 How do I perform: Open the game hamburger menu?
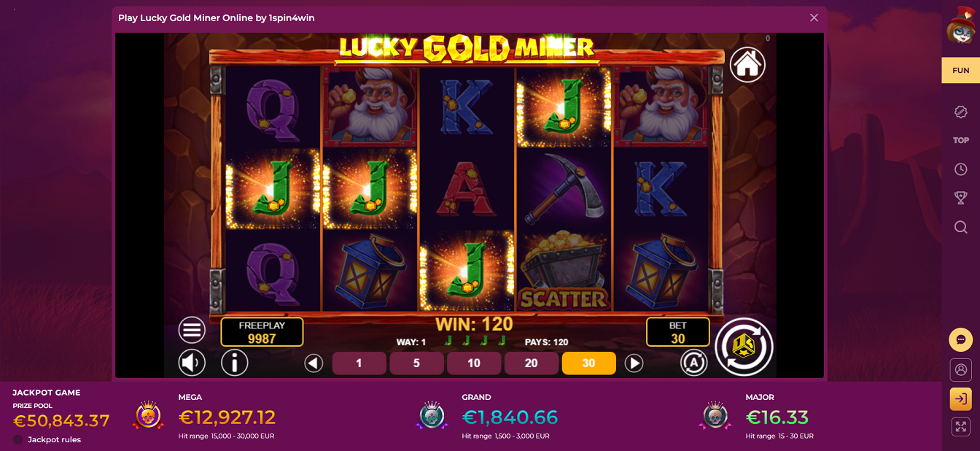coord(192,331)
